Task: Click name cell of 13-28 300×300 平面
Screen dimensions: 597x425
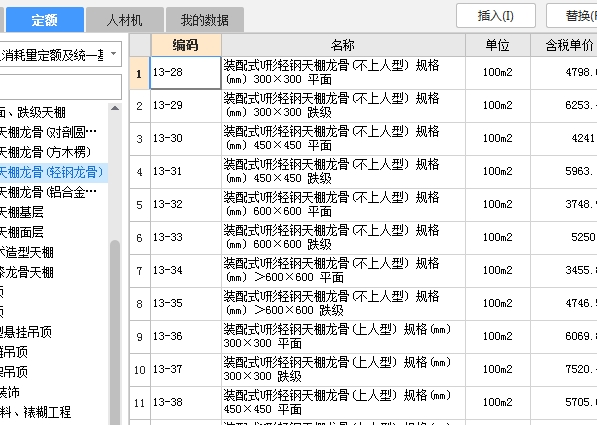Action: click(x=343, y=73)
